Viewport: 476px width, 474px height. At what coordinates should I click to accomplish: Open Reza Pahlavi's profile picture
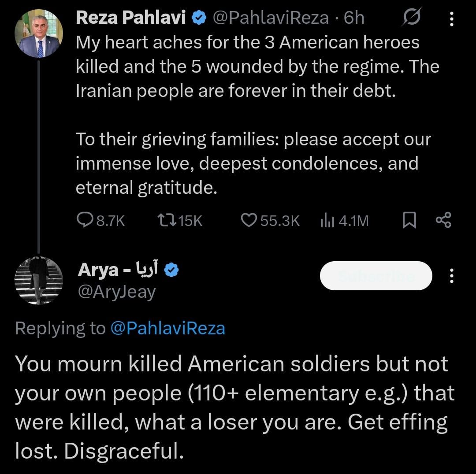[39, 33]
